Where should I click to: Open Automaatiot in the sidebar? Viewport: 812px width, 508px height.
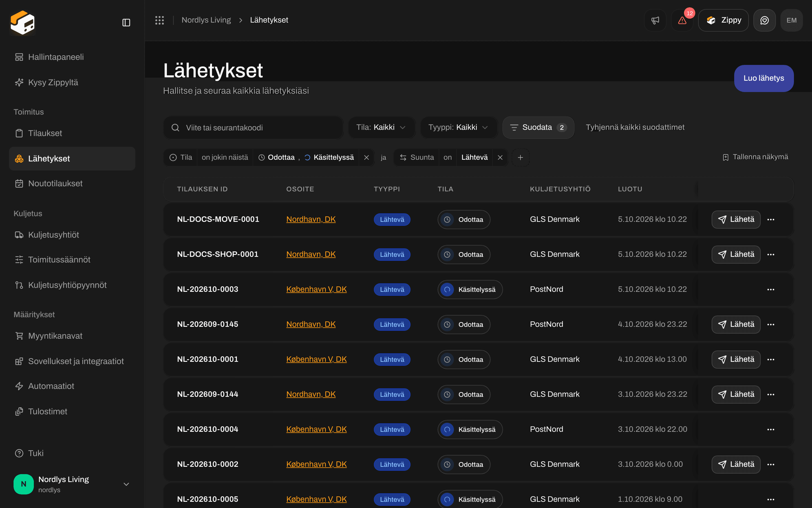(x=72, y=386)
